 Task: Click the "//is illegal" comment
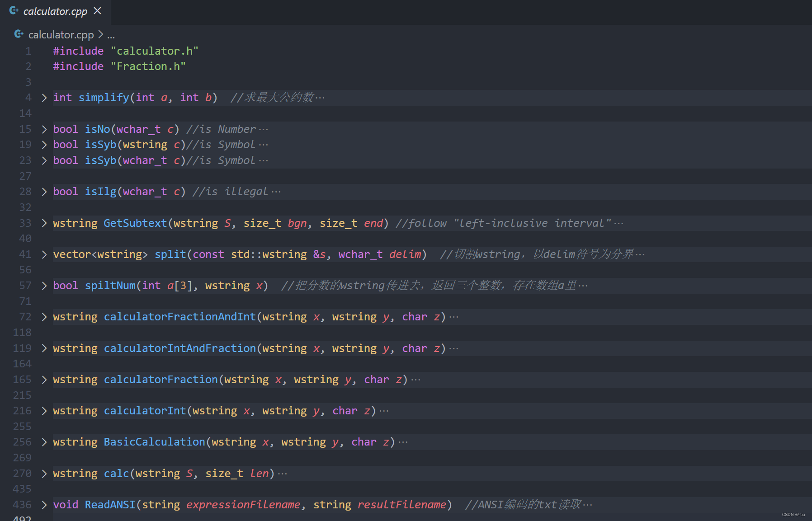pyautogui.click(x=230, y=192)
